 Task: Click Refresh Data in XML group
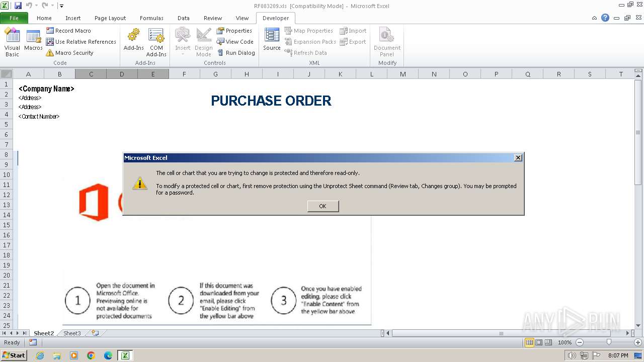305,53
